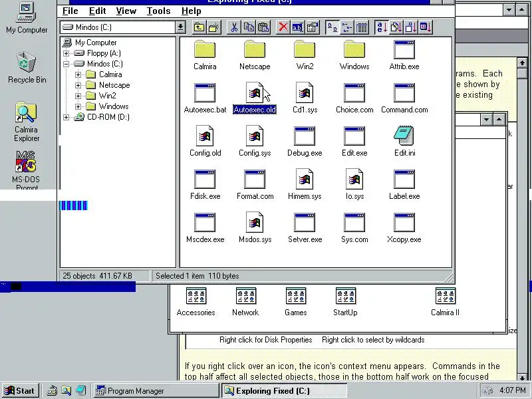This screenshot has width=532, height=399.
Task: Select the Network group in Program Manager
Action: pos(245,302)
